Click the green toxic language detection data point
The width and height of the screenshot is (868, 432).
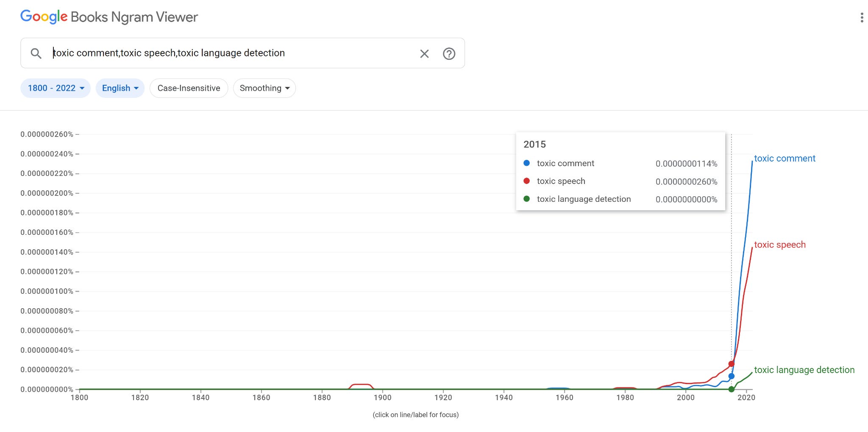(x=731, y=389)
